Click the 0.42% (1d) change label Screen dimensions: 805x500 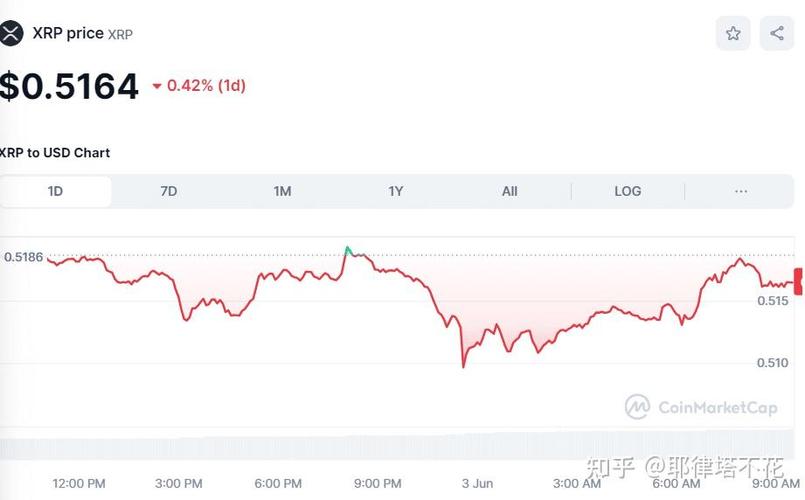(206, 85)
